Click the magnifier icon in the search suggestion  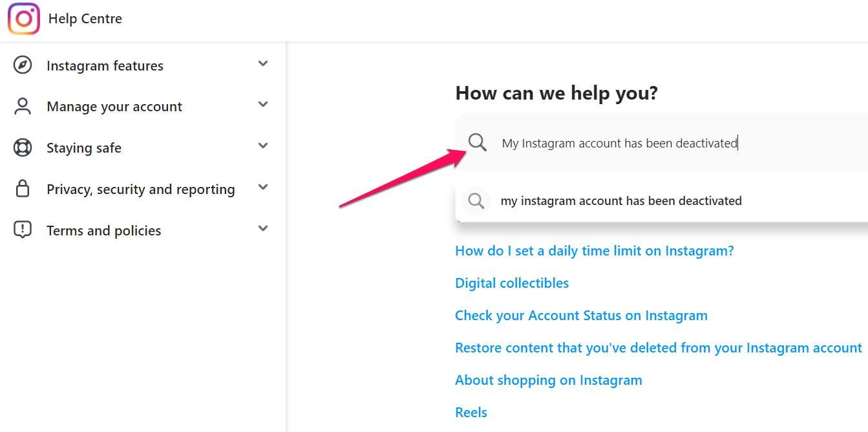click(476, 201)
